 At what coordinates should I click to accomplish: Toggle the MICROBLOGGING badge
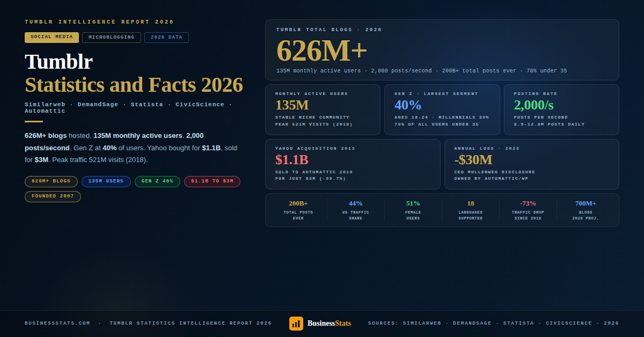[x=111, y=37]
